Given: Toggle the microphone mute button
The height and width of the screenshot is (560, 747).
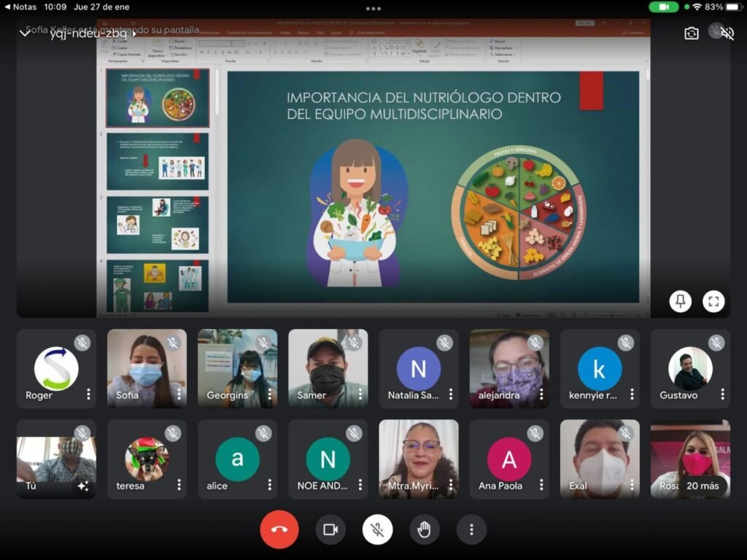Looking at the screenshot, I should [x=377, y=529].
